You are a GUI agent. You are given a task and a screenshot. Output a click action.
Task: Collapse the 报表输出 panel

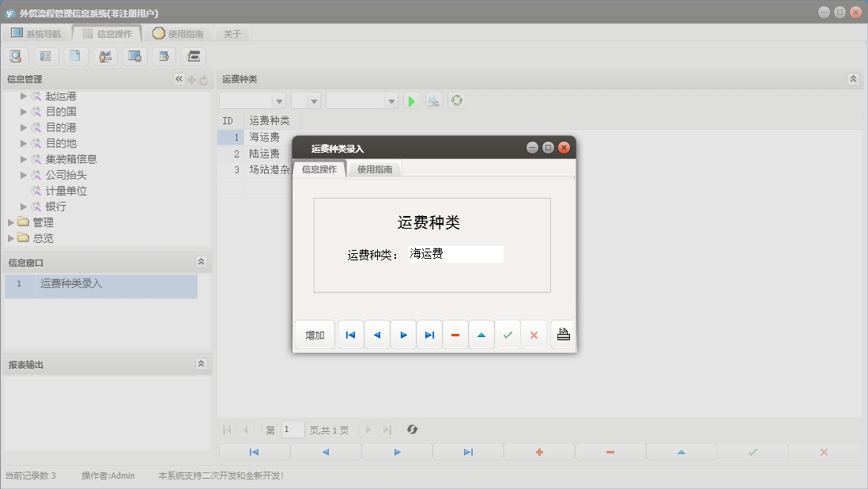pyautogui.click(x=202, y=363)
